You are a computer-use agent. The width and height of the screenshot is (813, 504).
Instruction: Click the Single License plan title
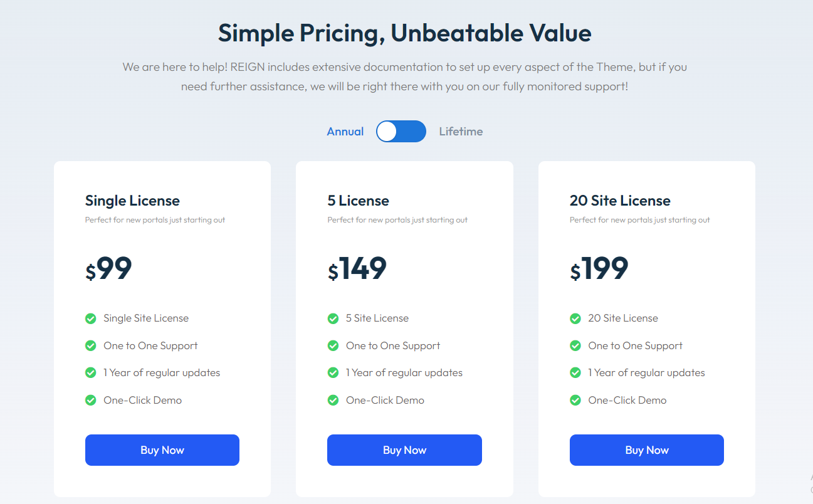pyautogui.click(x=132, y=201)
